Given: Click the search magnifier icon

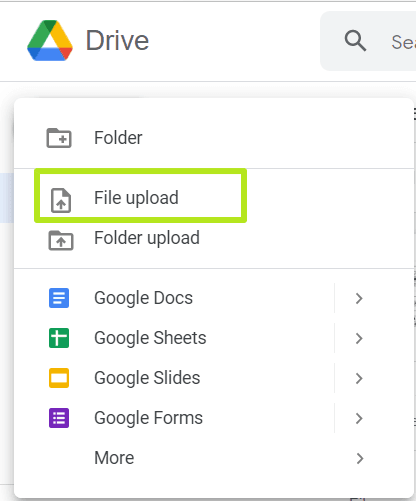Looking at the screenshot, I should (x=355, y=41).
